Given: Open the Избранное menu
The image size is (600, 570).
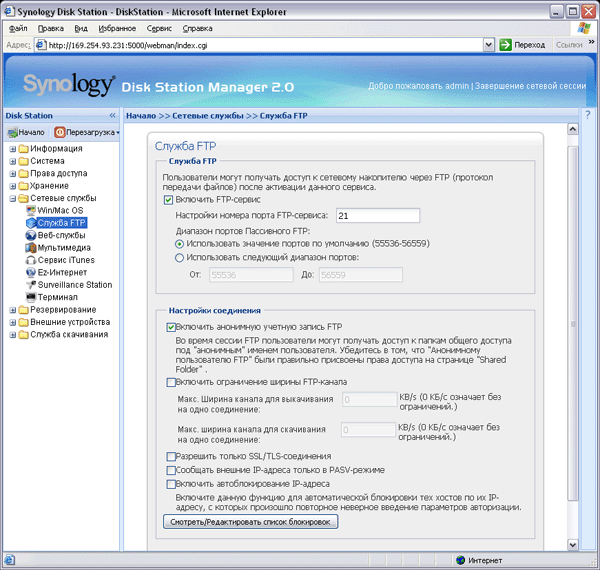Looking at the screenshot, I should click(117, 28).
